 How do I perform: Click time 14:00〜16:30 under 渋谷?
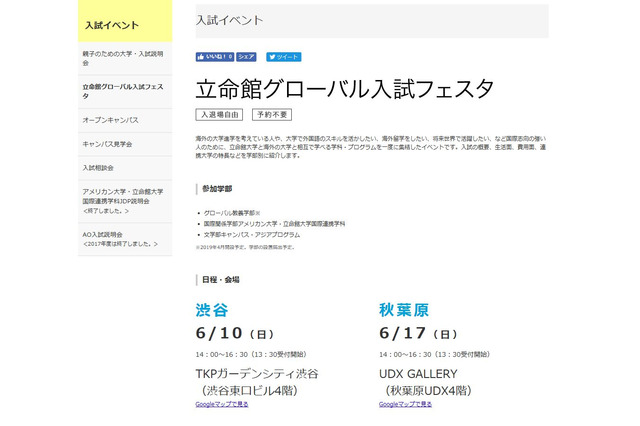222,354
